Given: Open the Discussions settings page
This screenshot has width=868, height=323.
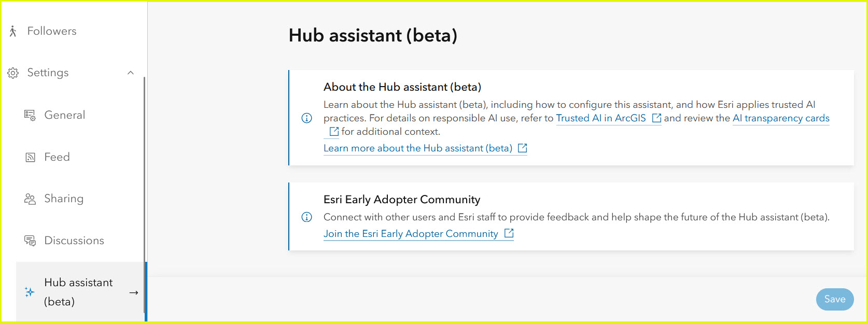Looking at the screenshot, I should (74, 241).
